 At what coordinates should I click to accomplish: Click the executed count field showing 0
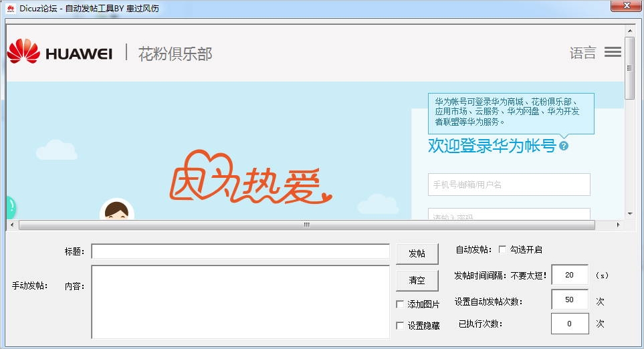click(x=570, y=324)
